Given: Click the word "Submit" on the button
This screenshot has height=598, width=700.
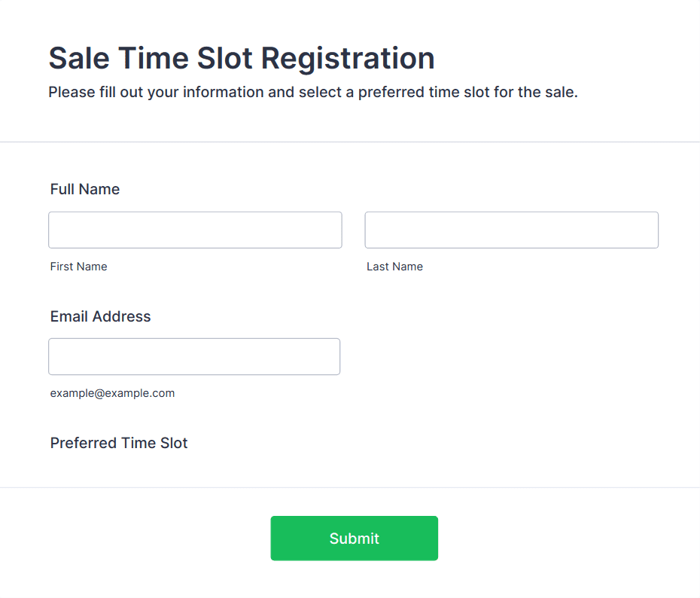Looking at the screenshot, I should tap(354, 539).
